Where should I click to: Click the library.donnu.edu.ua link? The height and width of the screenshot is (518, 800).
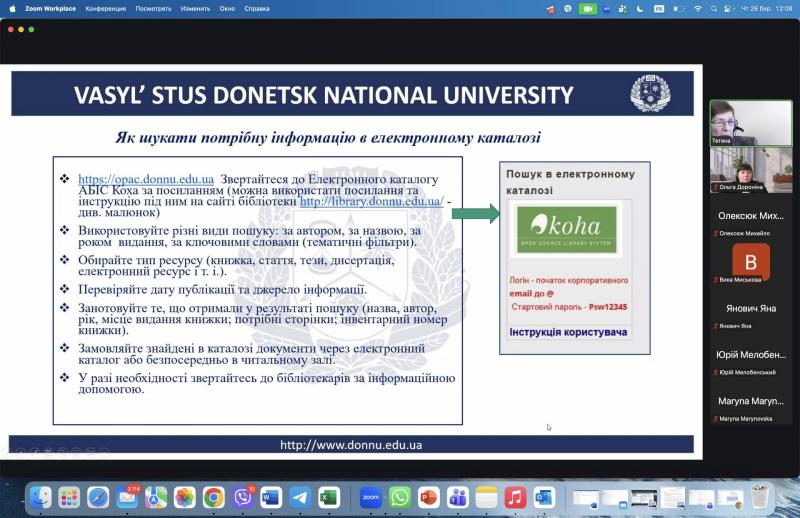coord(371,201)
